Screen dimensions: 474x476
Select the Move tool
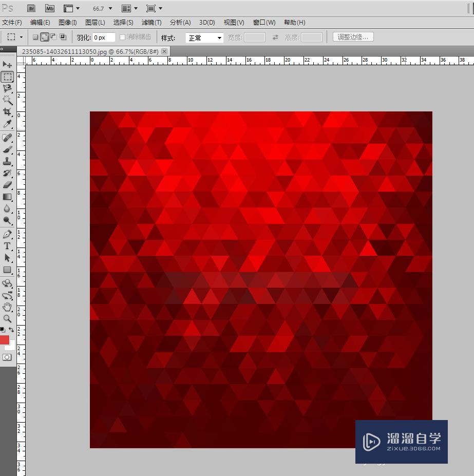tap(7, 64)
